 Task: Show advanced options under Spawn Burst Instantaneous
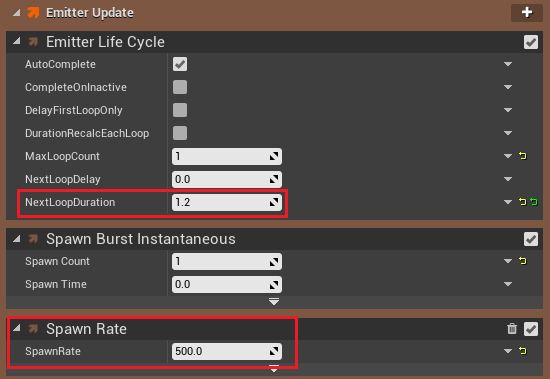pyautogui.click(x=274, y=301)
